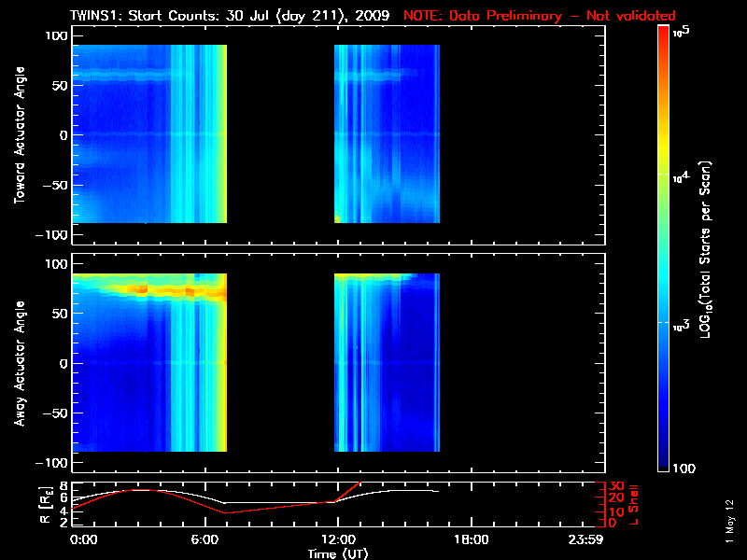Image resolution: width=747 pixels, height=560 pixels.
Task: Click the red '30' L Shell tick label
Action: coord(616,485)
